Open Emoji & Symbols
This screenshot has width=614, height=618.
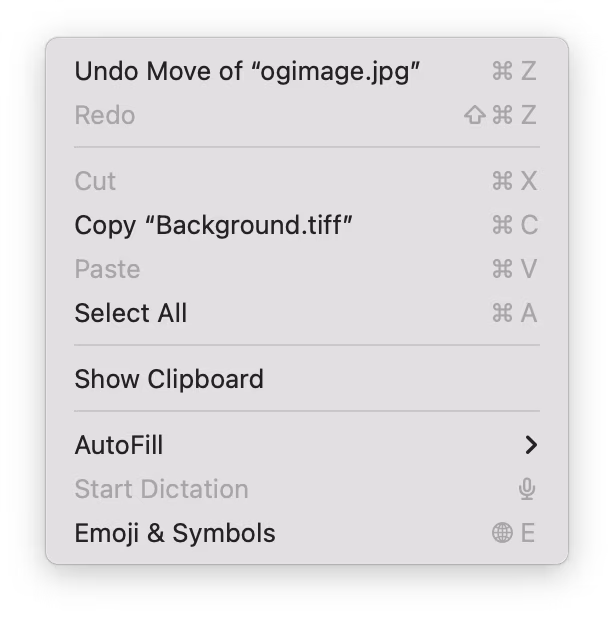coord(307,533)
